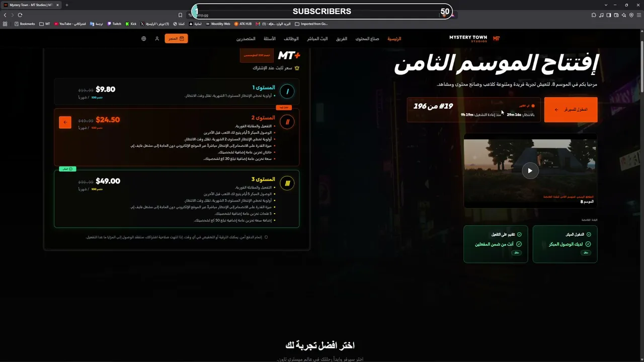Click the المستوى 2 roman numeral II badge
The height and width of the screenshot is (362, 644).
tap(287, 122)
